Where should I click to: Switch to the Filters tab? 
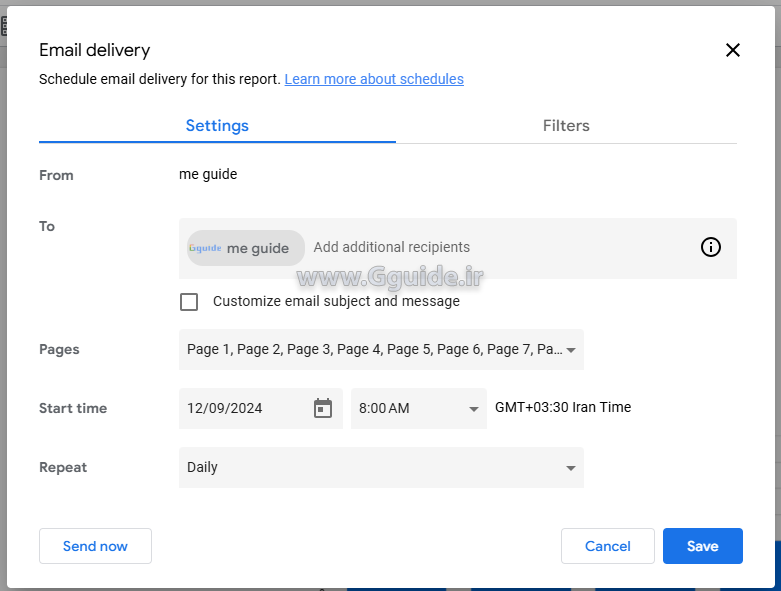pyautogui.click(x=566, y=126)
